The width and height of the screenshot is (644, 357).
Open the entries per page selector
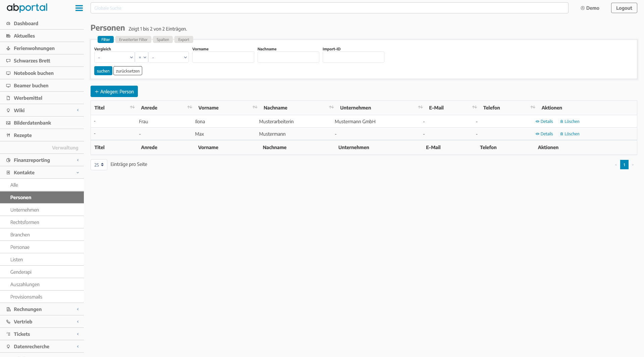tap(99, 165)
